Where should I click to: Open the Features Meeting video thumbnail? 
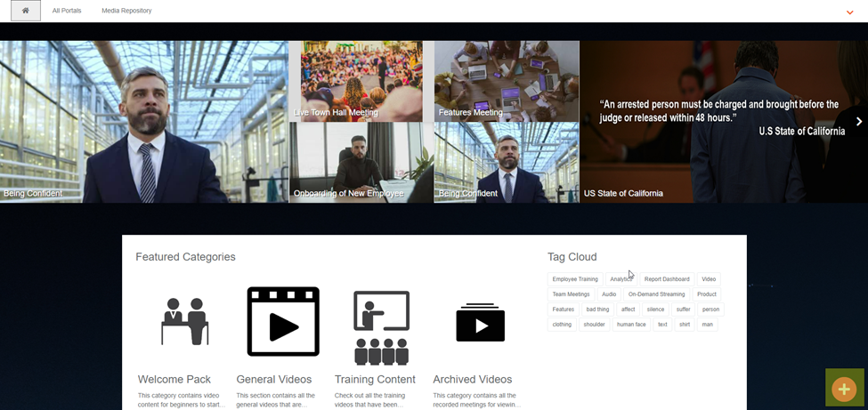click(506, 80)
